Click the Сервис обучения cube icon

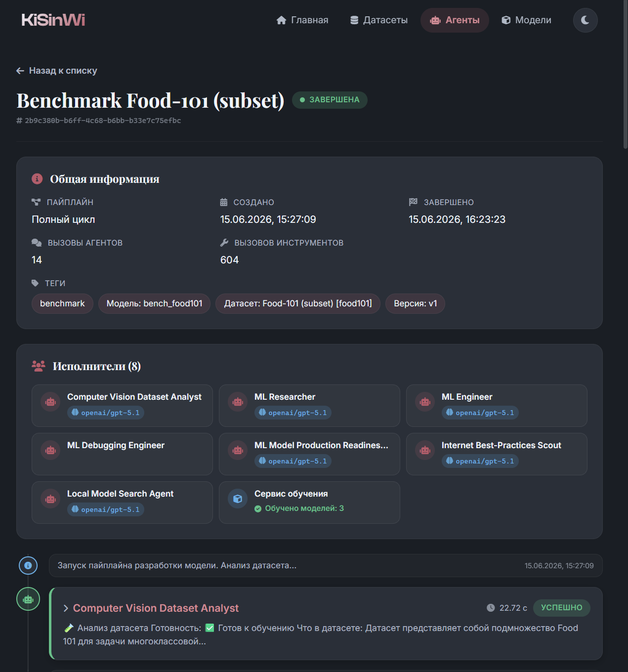[238, 499]
